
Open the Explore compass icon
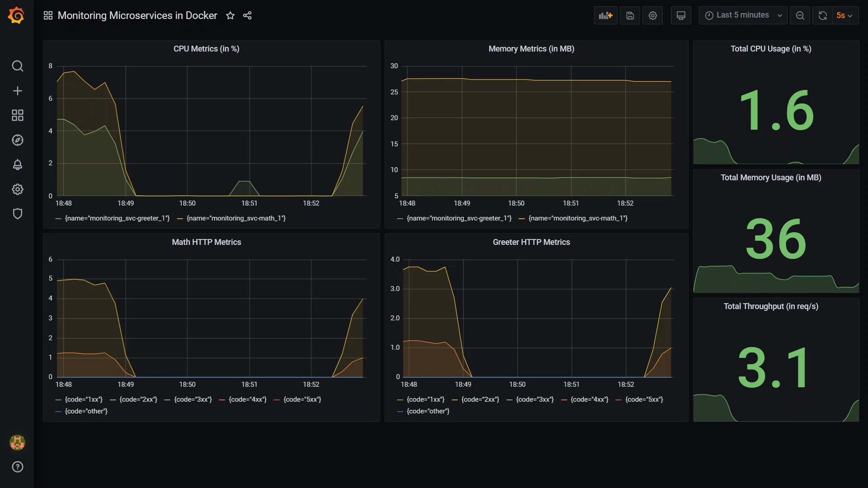[17, 140]
